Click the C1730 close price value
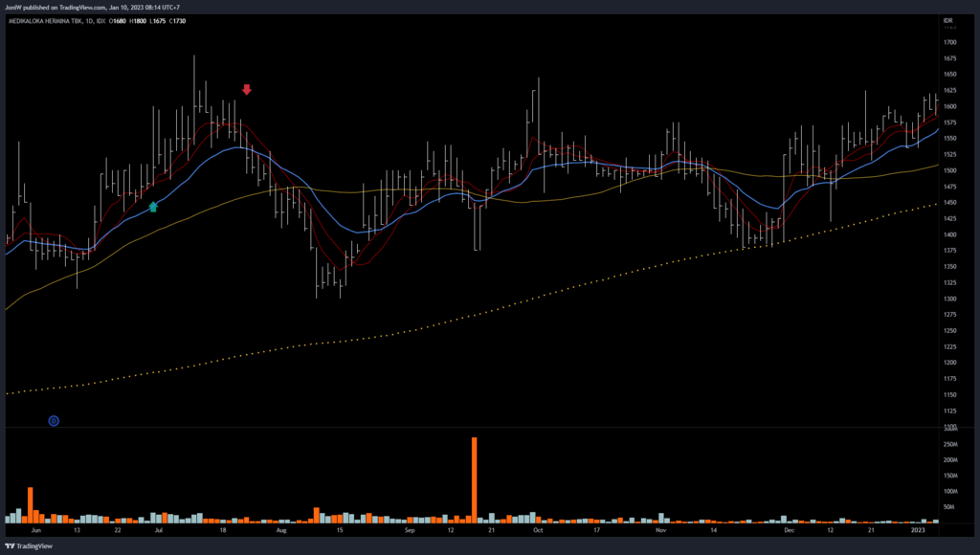Screen dimensions: 980x555 (175, 20)
